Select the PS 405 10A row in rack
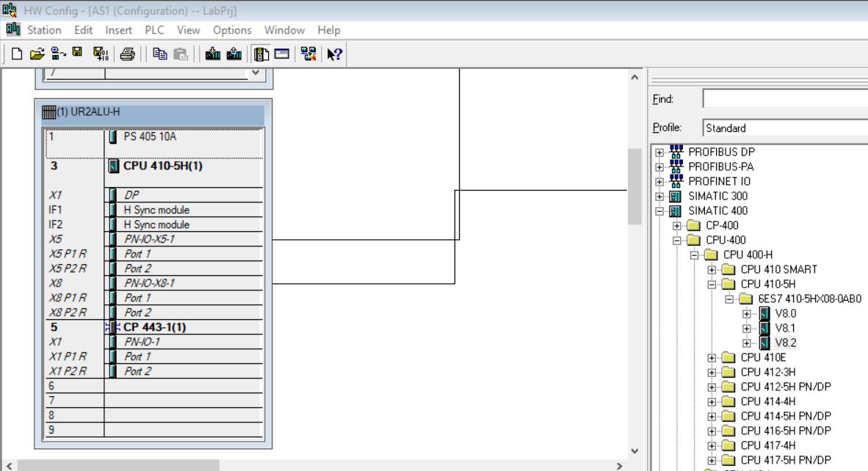The height and width of the screenshot is (471, 868). (x=154, y=143)
